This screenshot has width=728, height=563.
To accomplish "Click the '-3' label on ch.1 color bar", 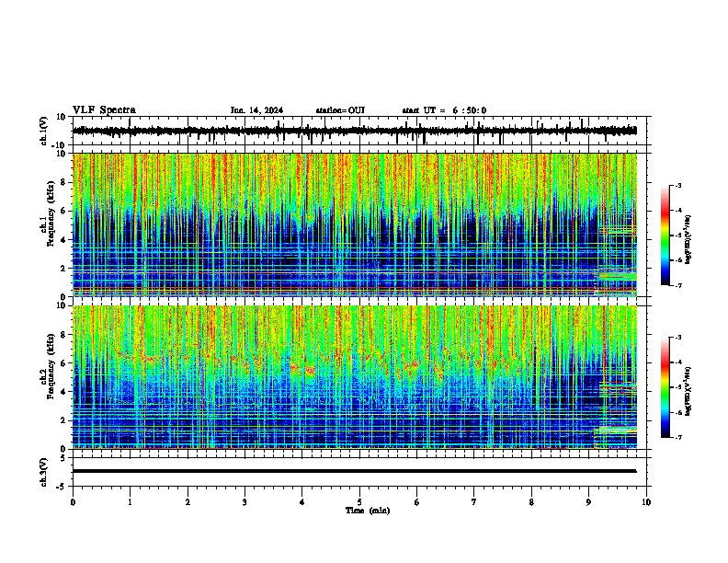I will pos(678,185).
